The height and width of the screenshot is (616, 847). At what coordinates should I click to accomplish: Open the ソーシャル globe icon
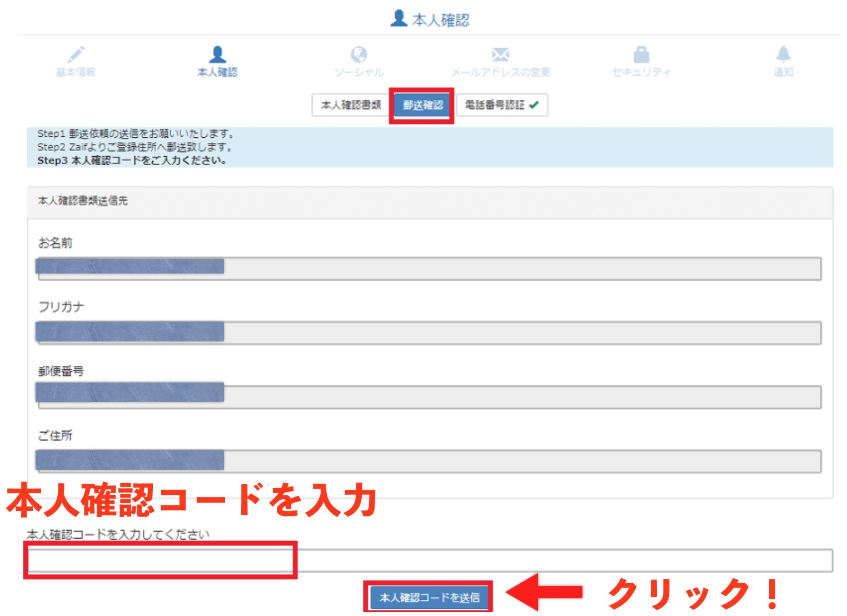point(359,54)
